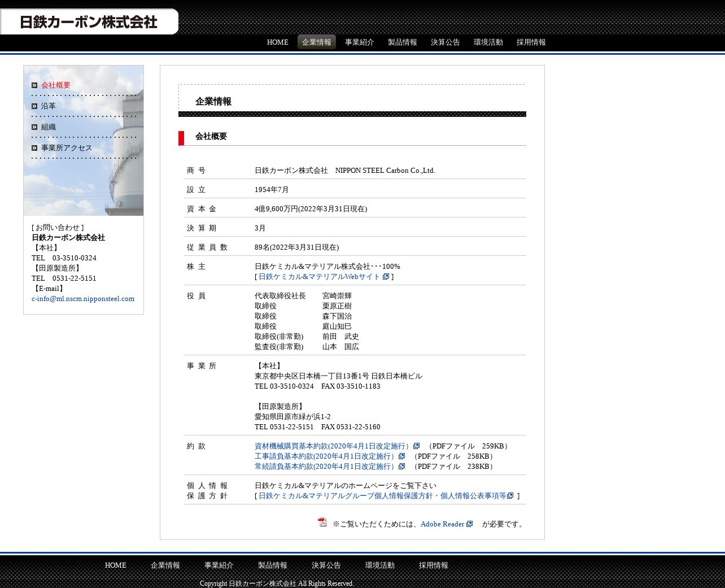Click NIPPON STEEL Carbon Co.,Ltd. company name text
The width and height of the screenshot is (725, 588).
pyautogui.click(x=385, y=171)
